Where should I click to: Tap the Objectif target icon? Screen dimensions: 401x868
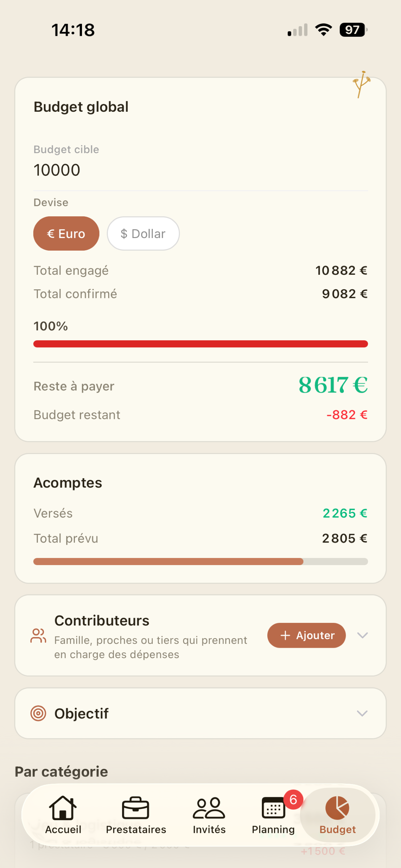point(38,713)
